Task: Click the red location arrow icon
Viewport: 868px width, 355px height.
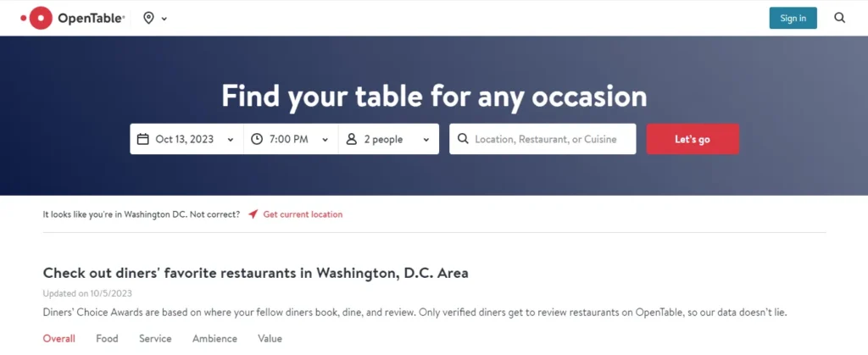Action: (x=253, y=214)
